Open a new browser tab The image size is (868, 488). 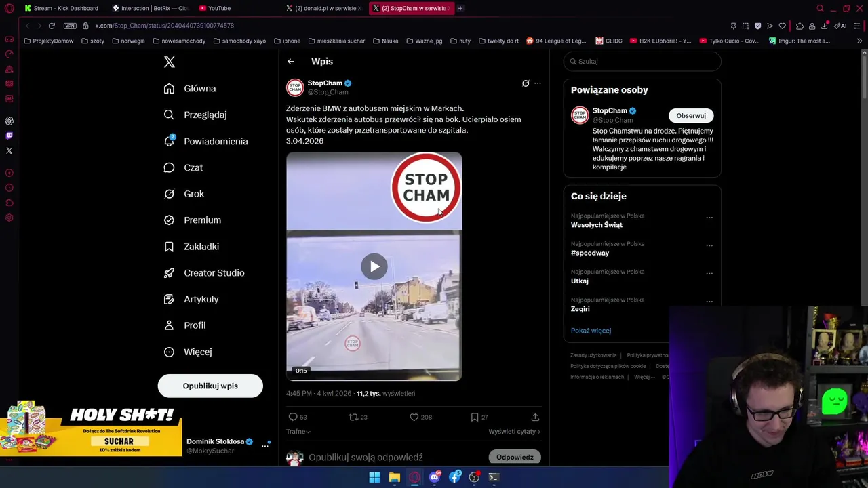[460, 8]
